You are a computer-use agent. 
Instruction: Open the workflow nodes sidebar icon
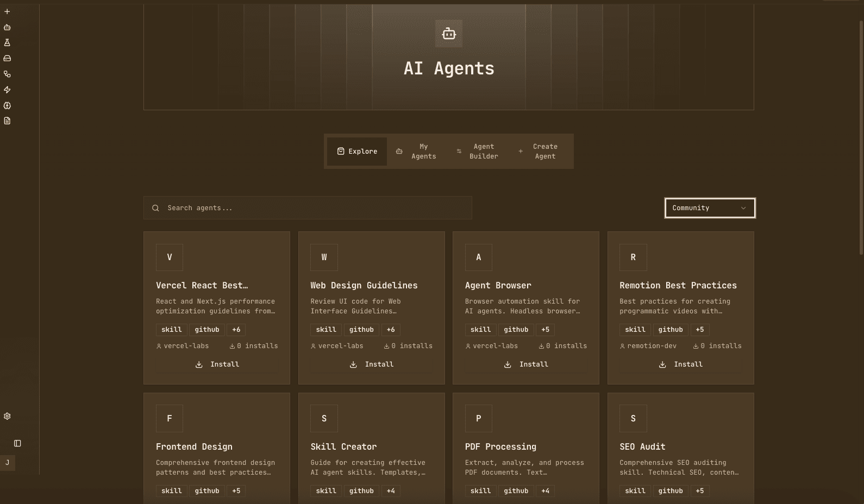point(7,74)
